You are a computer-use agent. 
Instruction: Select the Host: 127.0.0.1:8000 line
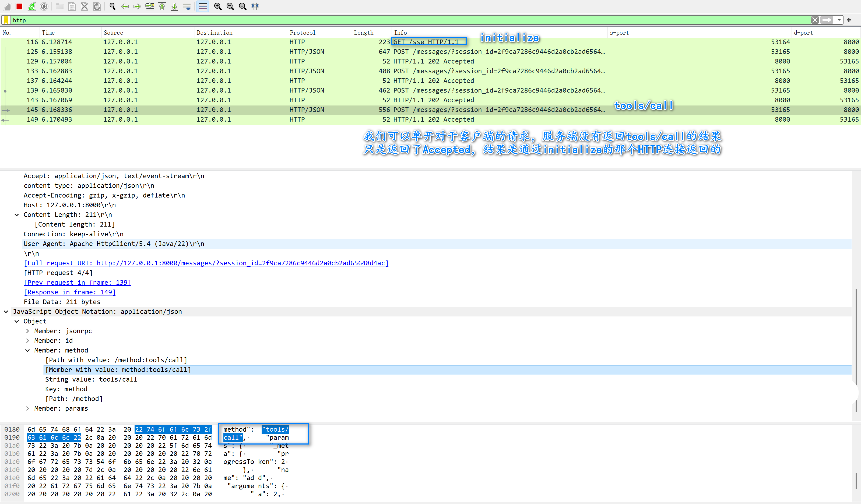[70, 205]
